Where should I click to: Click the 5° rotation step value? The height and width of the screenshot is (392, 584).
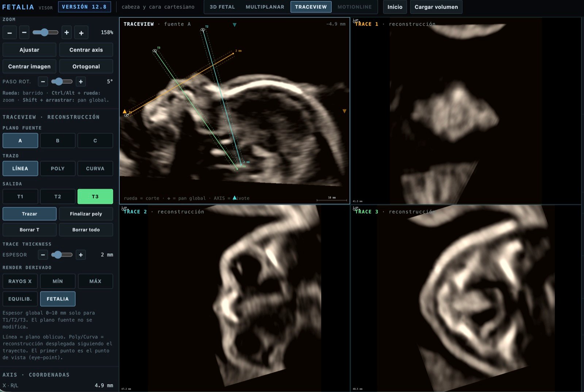point(110,81)
